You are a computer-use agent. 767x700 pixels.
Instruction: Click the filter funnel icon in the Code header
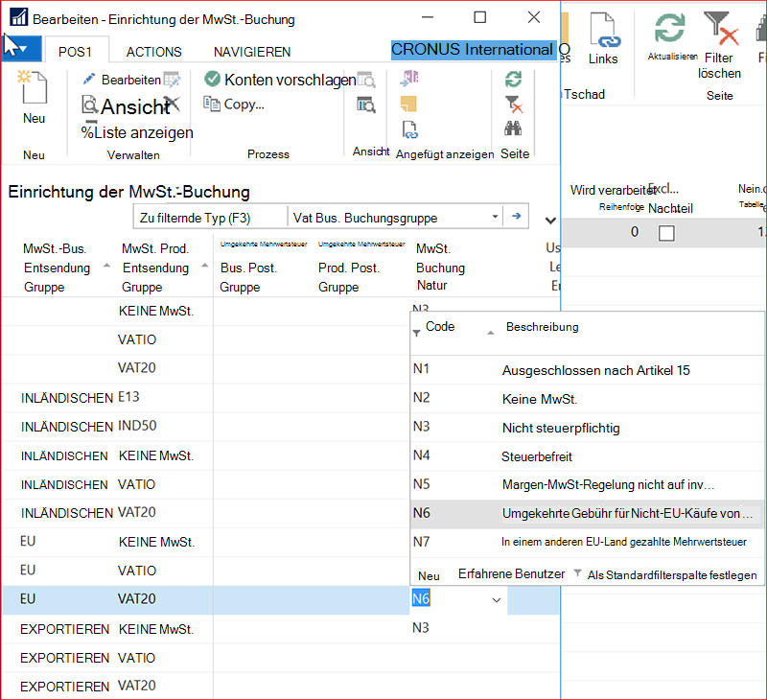tap(416, 333)
